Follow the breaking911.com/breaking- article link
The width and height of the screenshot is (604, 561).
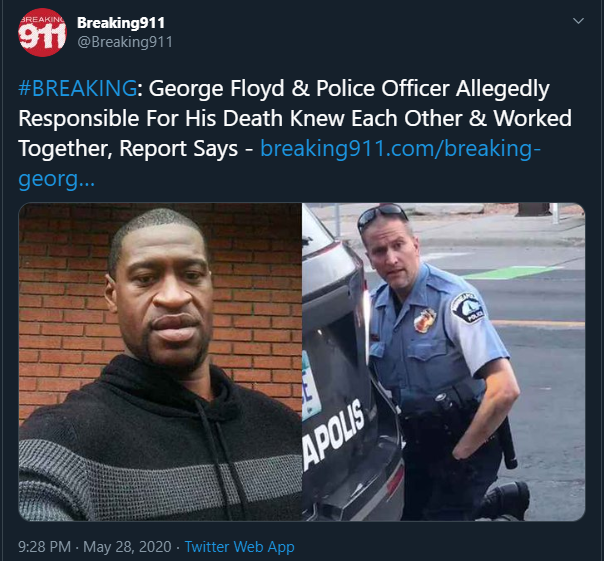point(401,148)
